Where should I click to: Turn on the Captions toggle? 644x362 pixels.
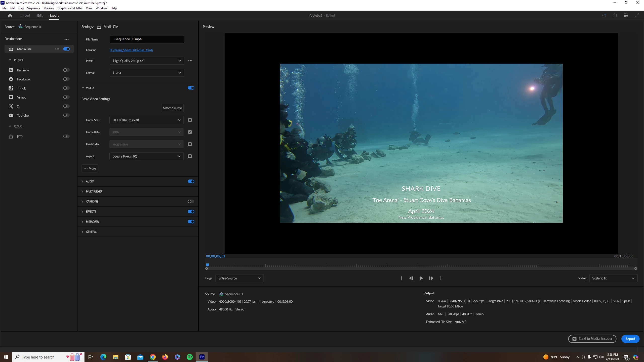191,202
